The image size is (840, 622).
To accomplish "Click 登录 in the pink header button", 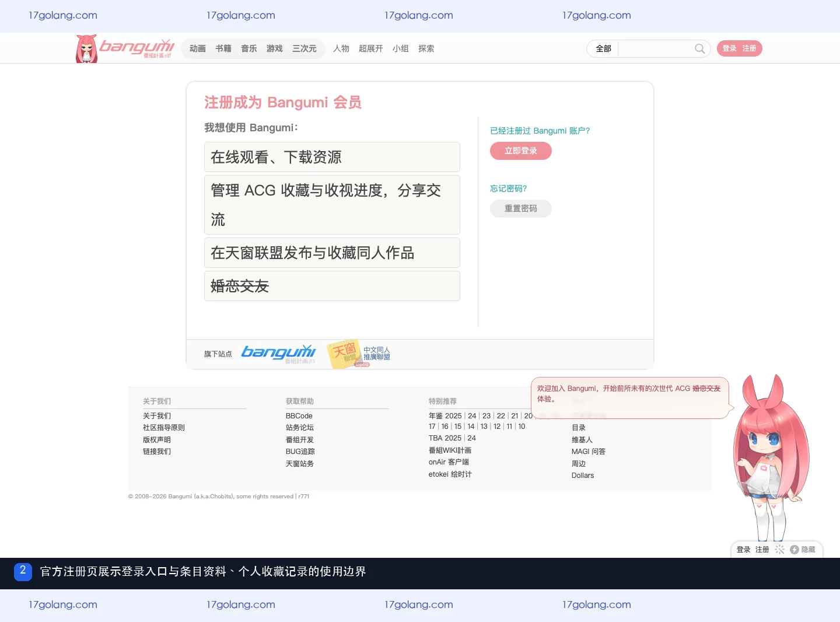I will click(730, 48).
